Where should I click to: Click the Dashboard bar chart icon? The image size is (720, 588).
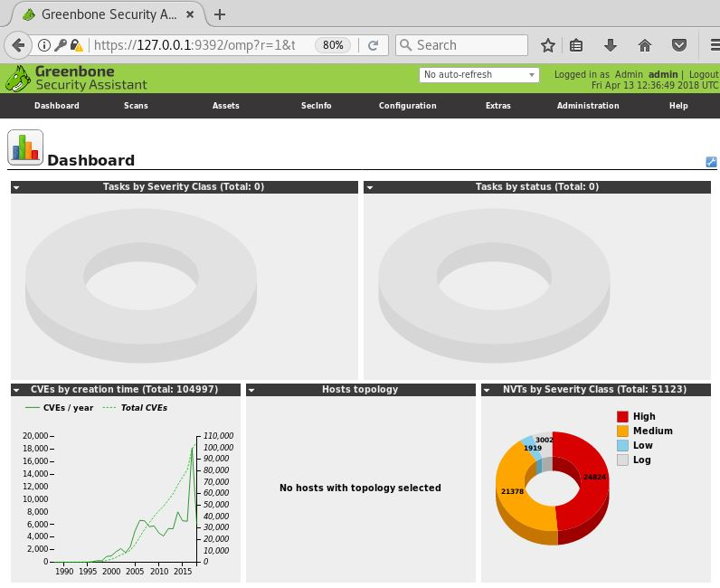point(25,147)
